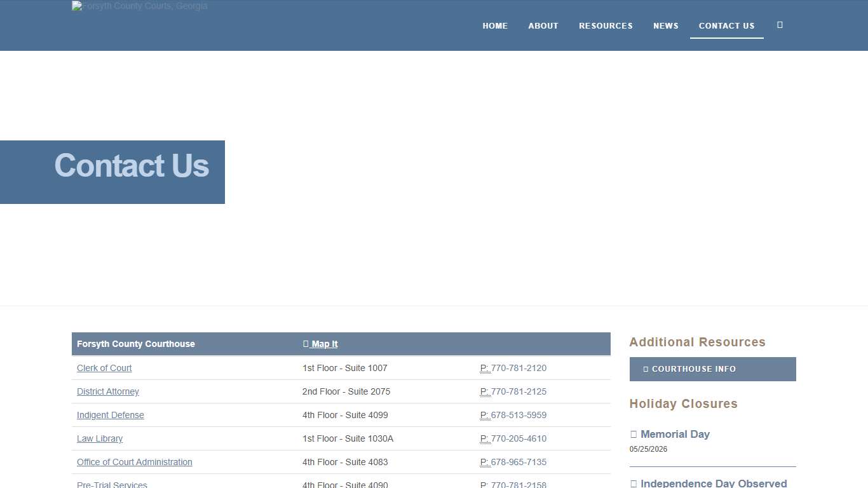
Task: Open the Law Library link
Action: [100, 438]
